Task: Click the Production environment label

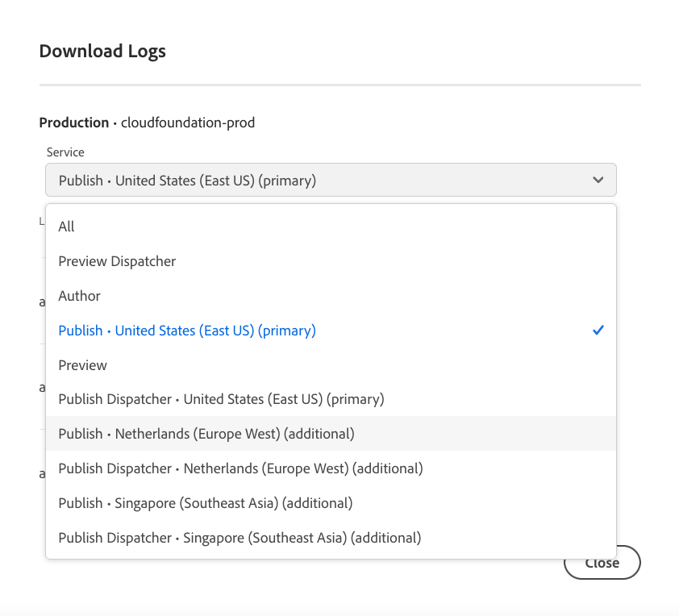Action: (x=74, y=123)
